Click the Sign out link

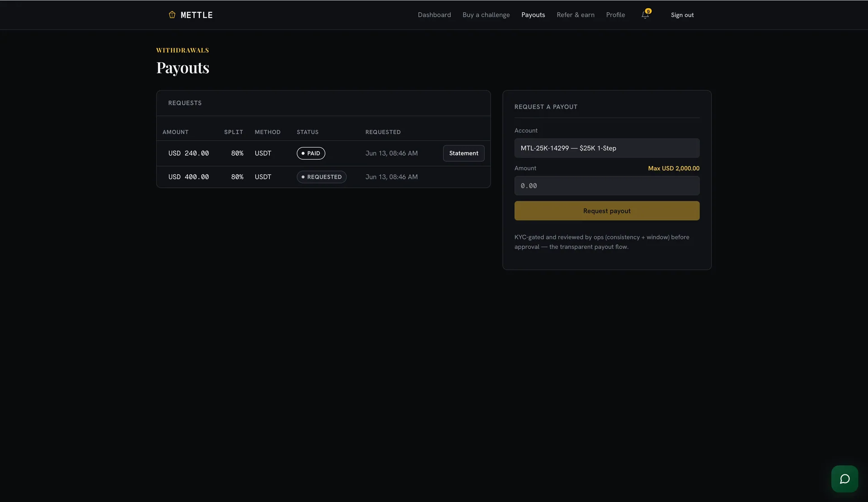(x=682, y=15)
